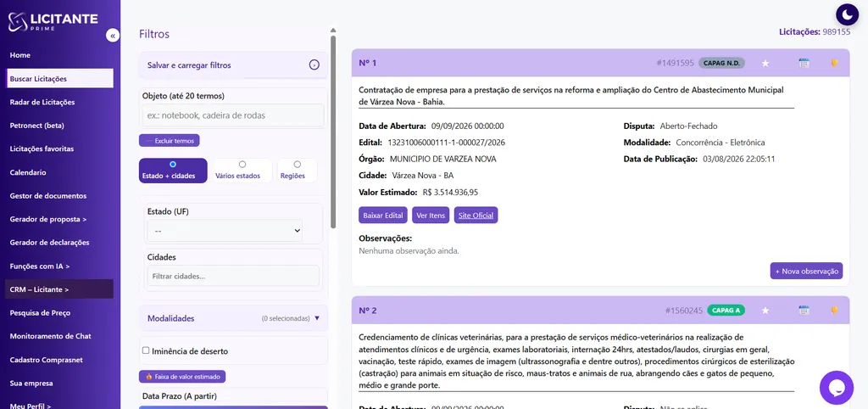Screen dimensions: 868x409
Task: Click the Baixar Edital button
Action: [x=383, y=215]
